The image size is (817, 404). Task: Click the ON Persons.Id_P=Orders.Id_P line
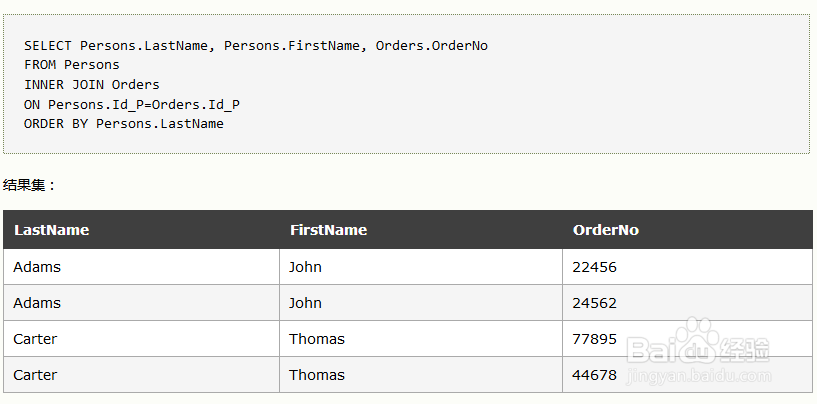[x=132, y=104]
